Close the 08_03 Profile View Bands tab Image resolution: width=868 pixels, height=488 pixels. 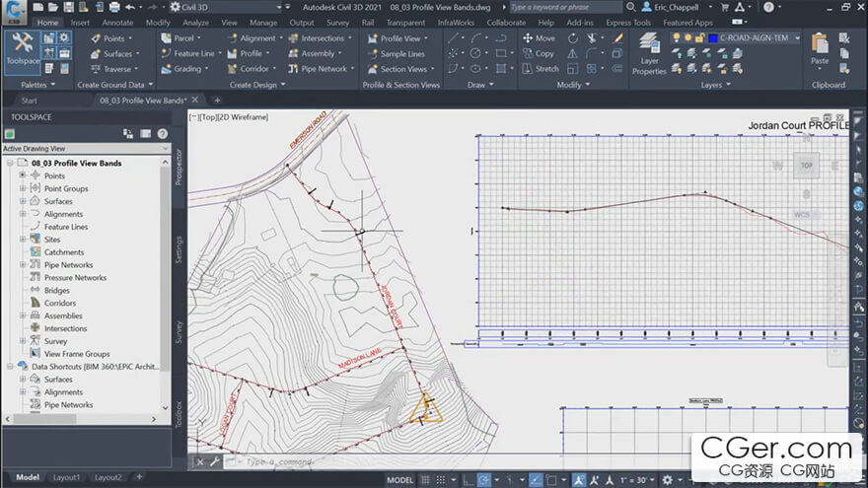195,100
